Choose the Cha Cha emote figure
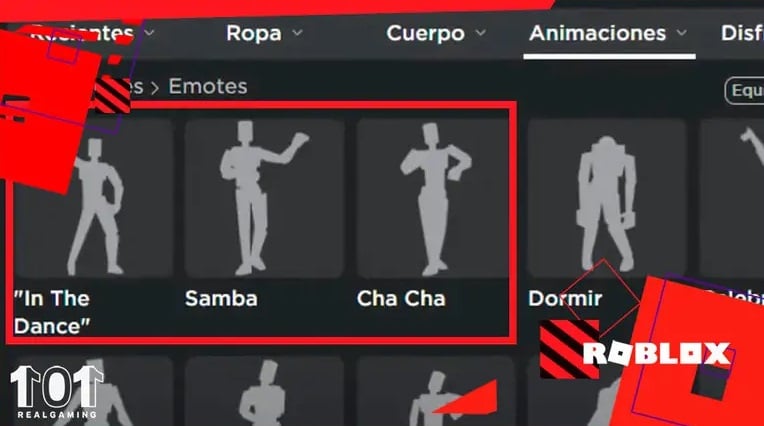The image size is (764, 426). pos(433,198)
